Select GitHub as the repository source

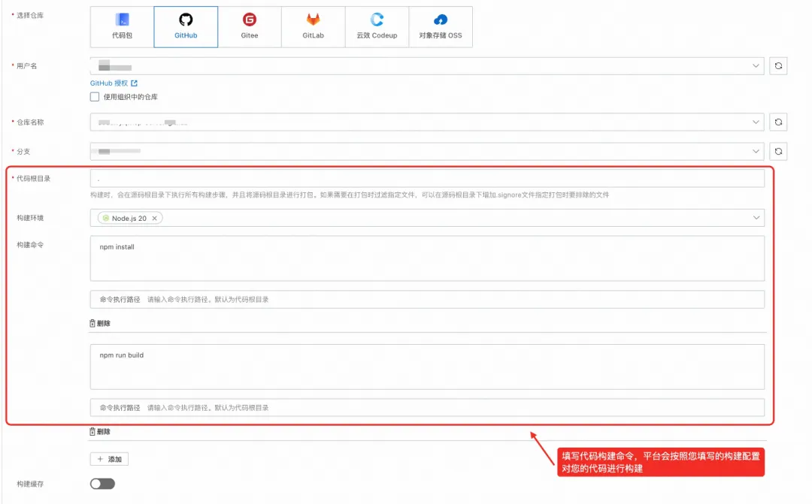pyautogui.click(x=186, y=27)
